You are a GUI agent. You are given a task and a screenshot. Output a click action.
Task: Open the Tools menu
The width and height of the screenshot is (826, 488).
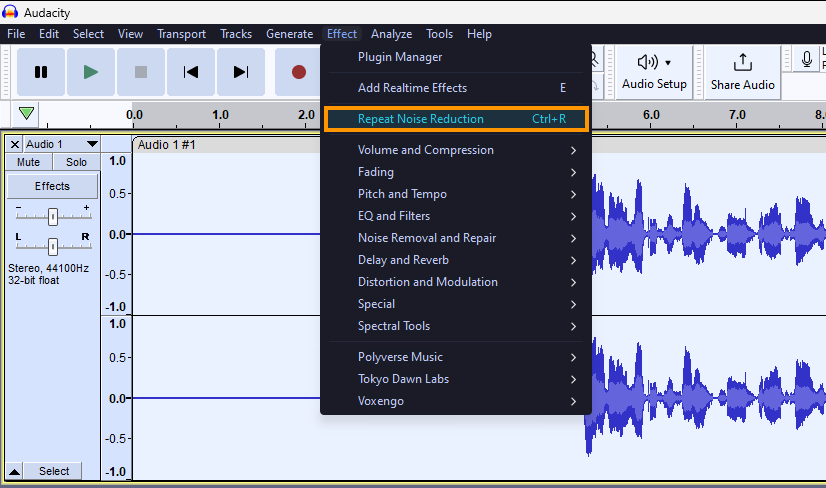click(439, 34)
